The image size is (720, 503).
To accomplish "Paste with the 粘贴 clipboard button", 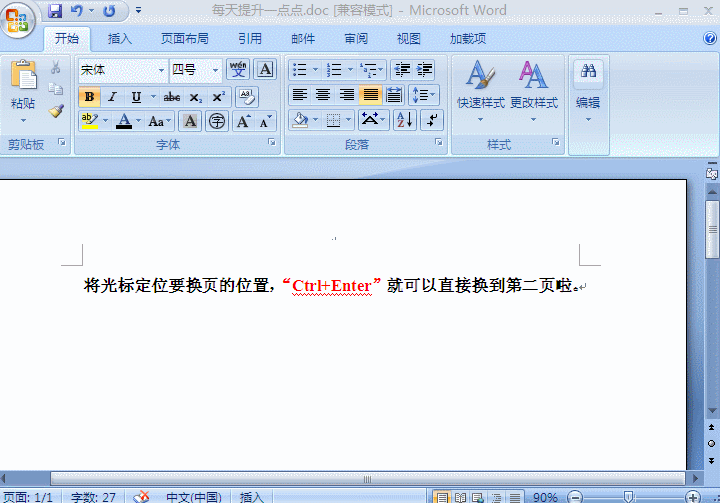I will coord(23,76).
